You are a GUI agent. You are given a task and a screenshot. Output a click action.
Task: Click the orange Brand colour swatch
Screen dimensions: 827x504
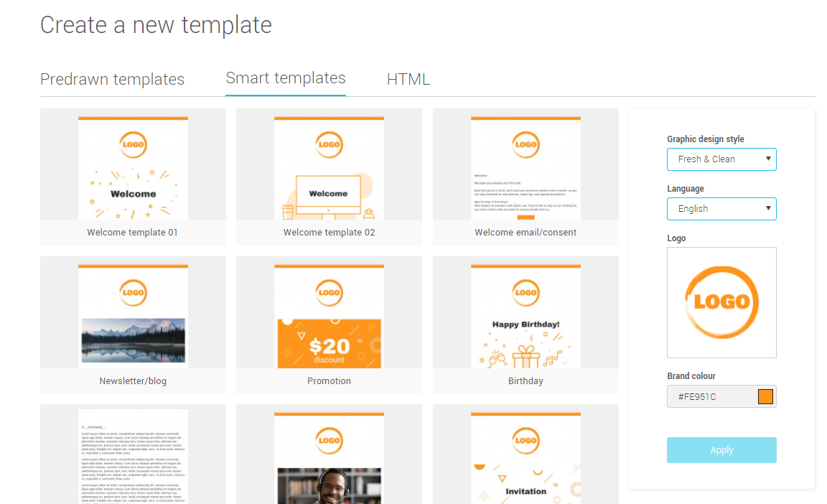coord(765,396)
